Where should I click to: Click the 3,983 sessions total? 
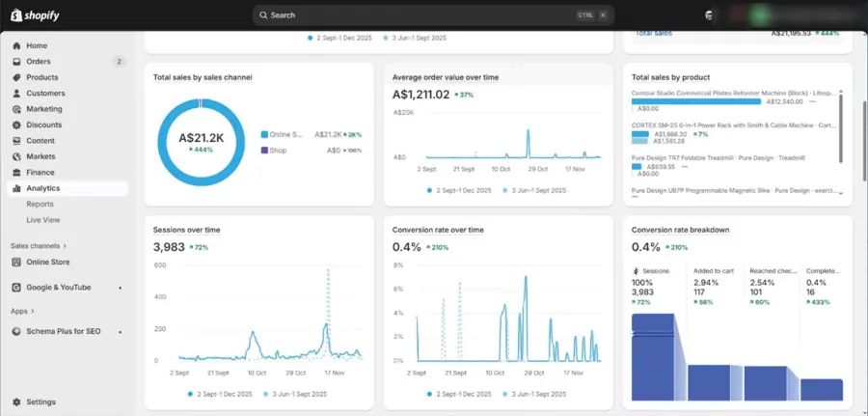click(169, 247)
